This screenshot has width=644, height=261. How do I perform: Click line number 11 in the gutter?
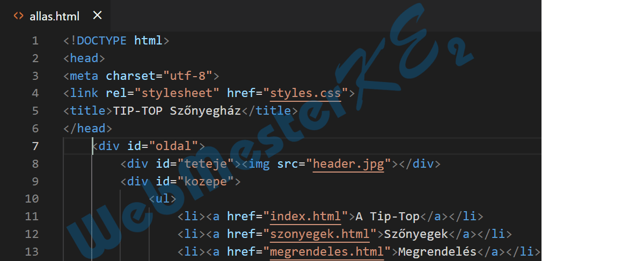[x=32, y=217]
